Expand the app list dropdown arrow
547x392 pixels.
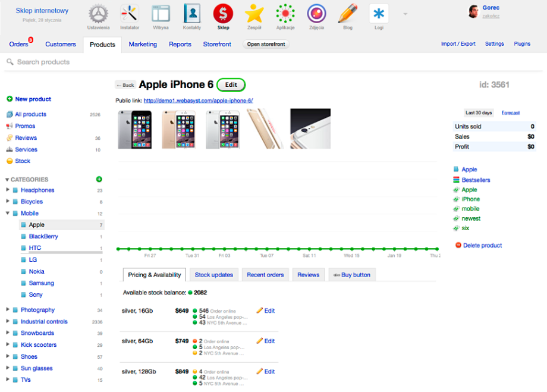coord(405,14)
